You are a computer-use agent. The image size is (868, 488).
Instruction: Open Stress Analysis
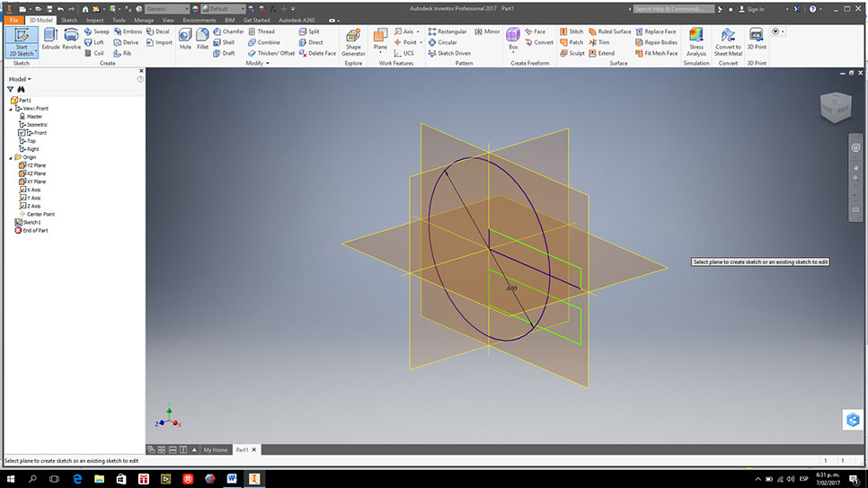tap(696, 42)
